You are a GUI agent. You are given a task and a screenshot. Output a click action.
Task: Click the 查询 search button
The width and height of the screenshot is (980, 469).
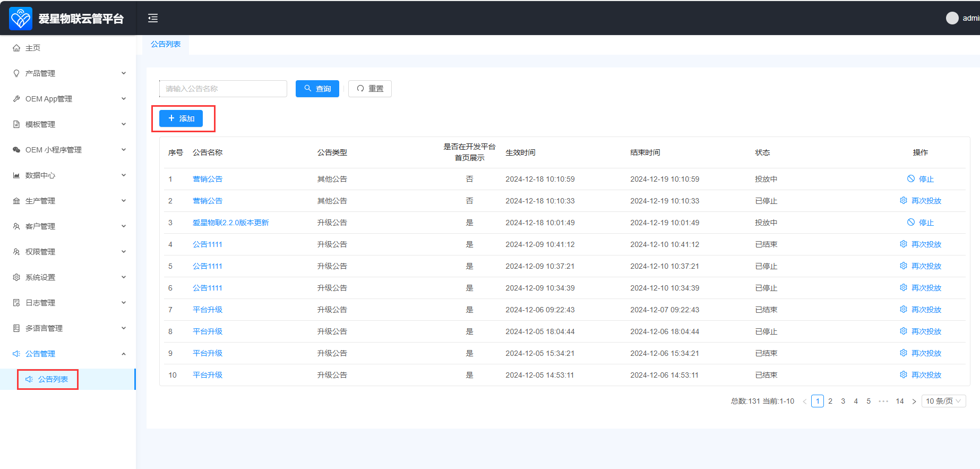[317, 89]
